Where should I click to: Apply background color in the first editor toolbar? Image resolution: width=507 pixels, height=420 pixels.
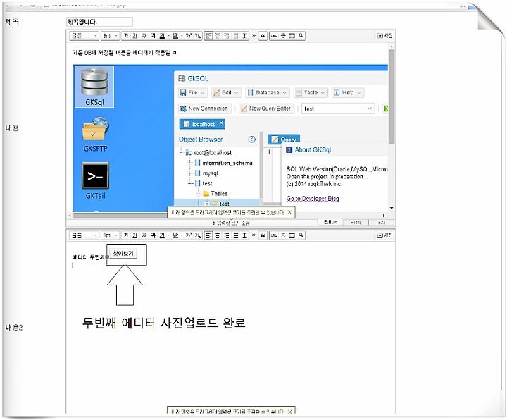pos(175,36)
